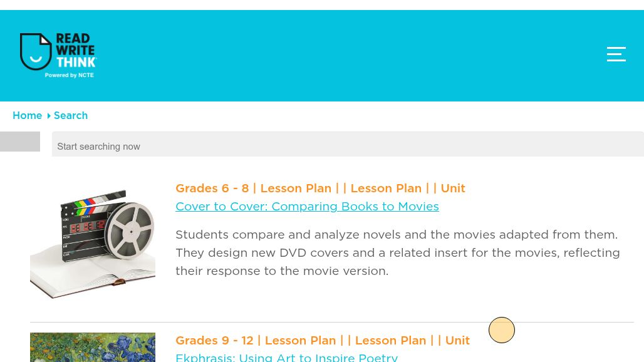
Task: Click the smiling page icon in logo
Action: point(36,52)
